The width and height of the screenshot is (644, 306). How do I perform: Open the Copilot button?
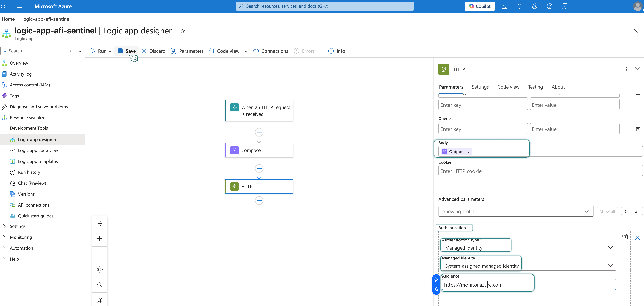click(x=479, y=6)
